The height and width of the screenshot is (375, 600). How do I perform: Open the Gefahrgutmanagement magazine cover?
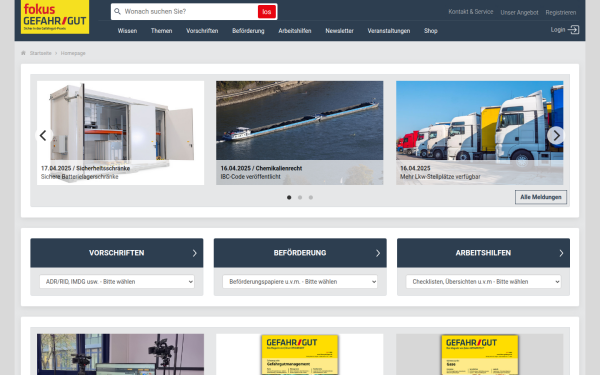(300, 355)
